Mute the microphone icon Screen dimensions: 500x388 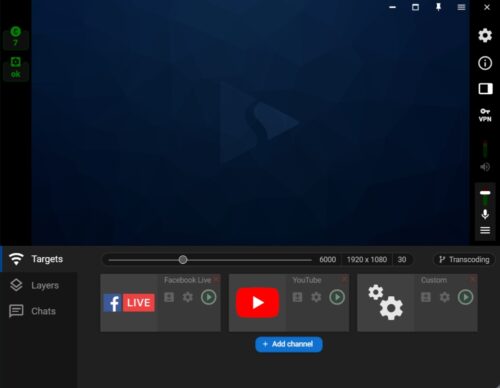[x=485, y=214]
